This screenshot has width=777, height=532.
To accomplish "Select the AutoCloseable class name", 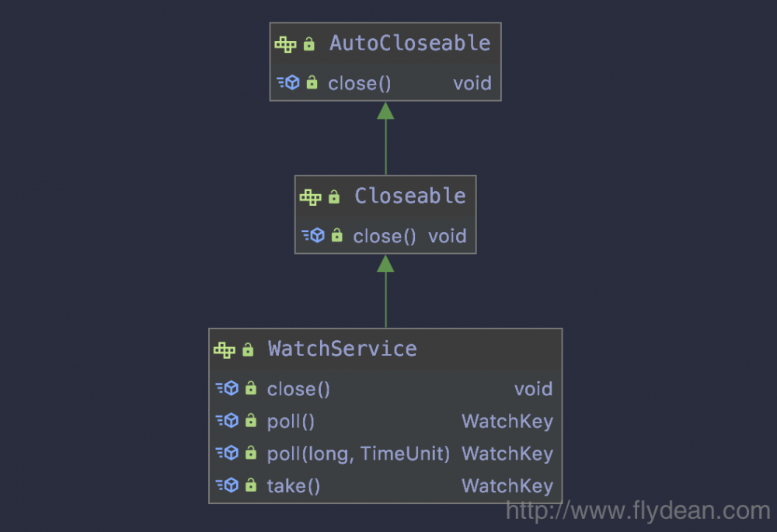I will (409, 43).
